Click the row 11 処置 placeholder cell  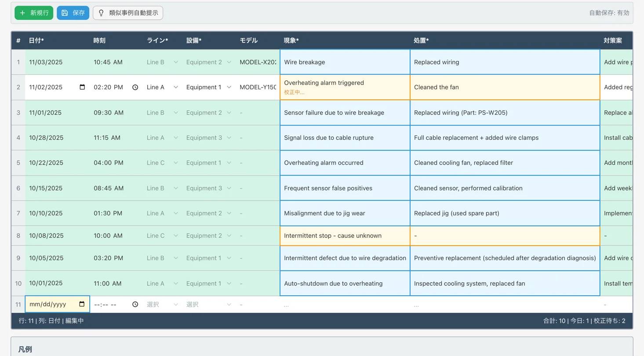point(505,304)
